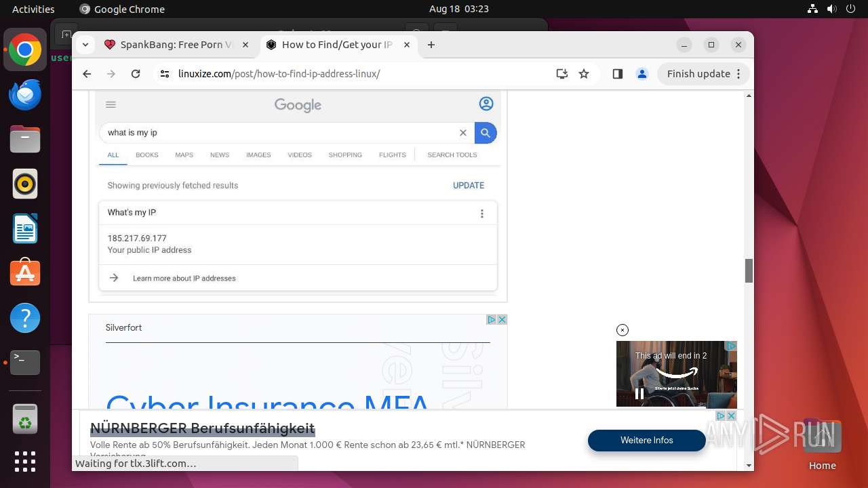Click the address bar URL

click(x=279, y=74)
